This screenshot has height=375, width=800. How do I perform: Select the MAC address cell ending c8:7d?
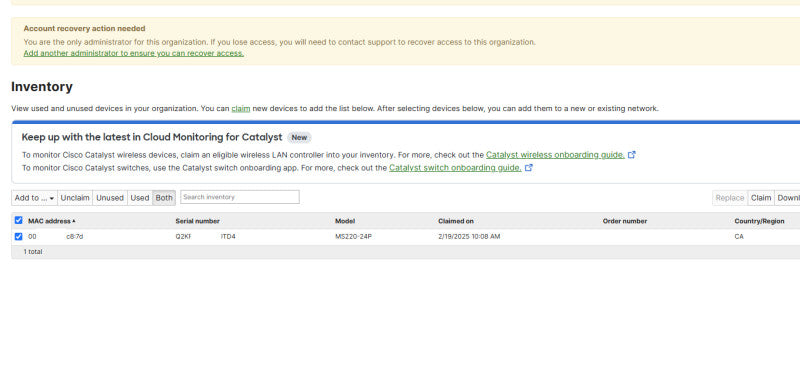(55, 237)
